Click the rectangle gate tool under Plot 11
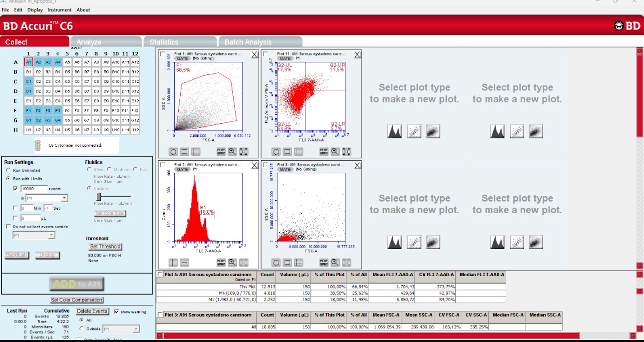The width and height of the screenshot is (644, 342). (287, 152)
